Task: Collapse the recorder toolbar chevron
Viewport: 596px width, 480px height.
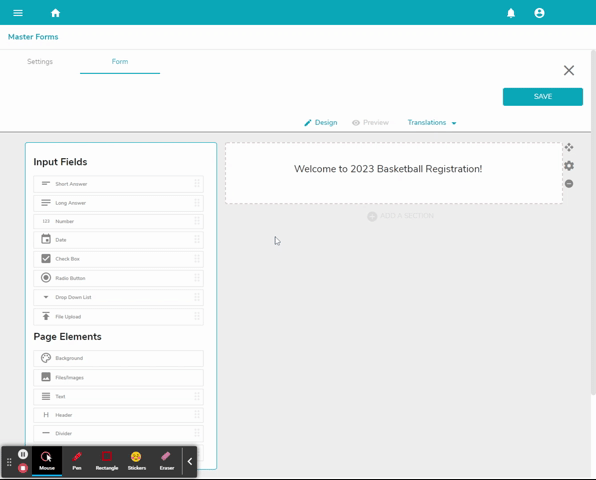Action: pos(190,461)
